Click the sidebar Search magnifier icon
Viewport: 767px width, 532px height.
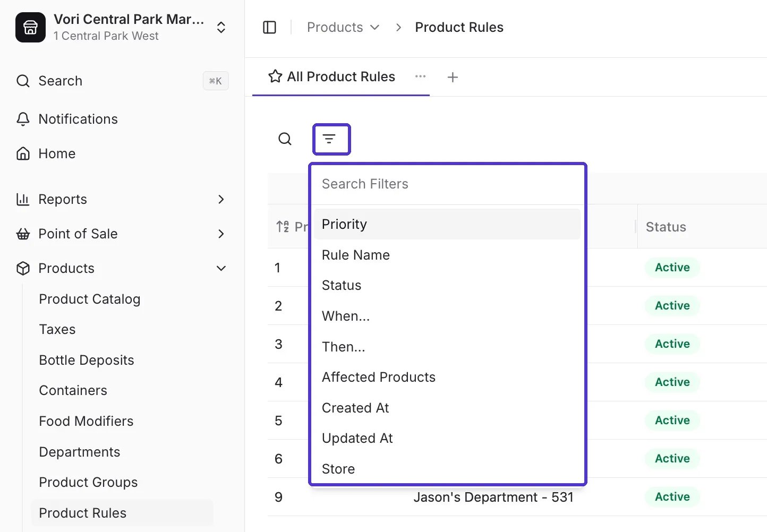[x=23, y=81]
